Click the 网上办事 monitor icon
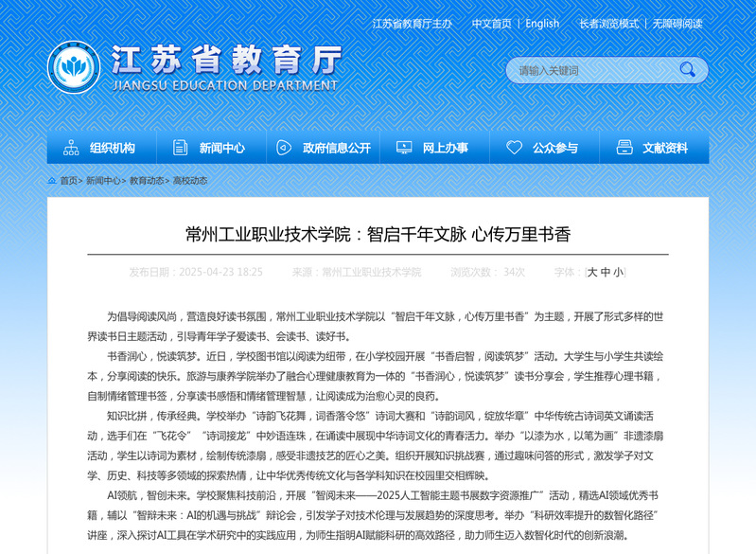This screenshot has width=756, height=554. pos(404,148)
